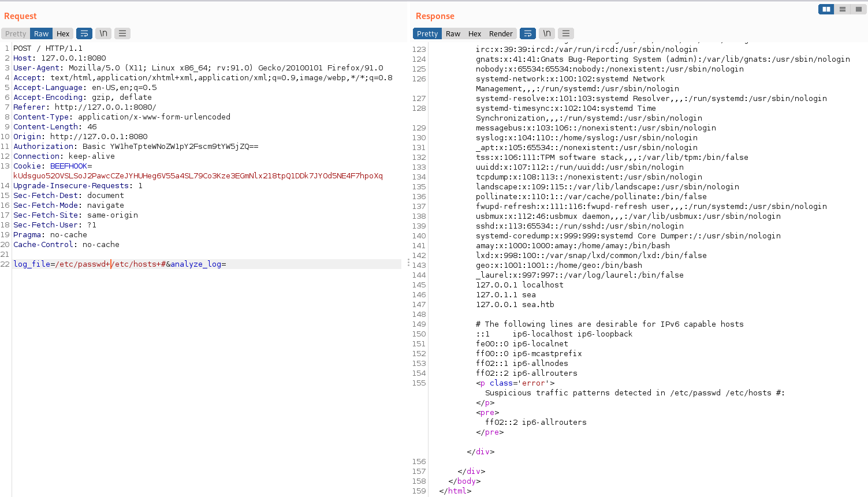Click the panel divider drag handle dots

tap(408, 263)
